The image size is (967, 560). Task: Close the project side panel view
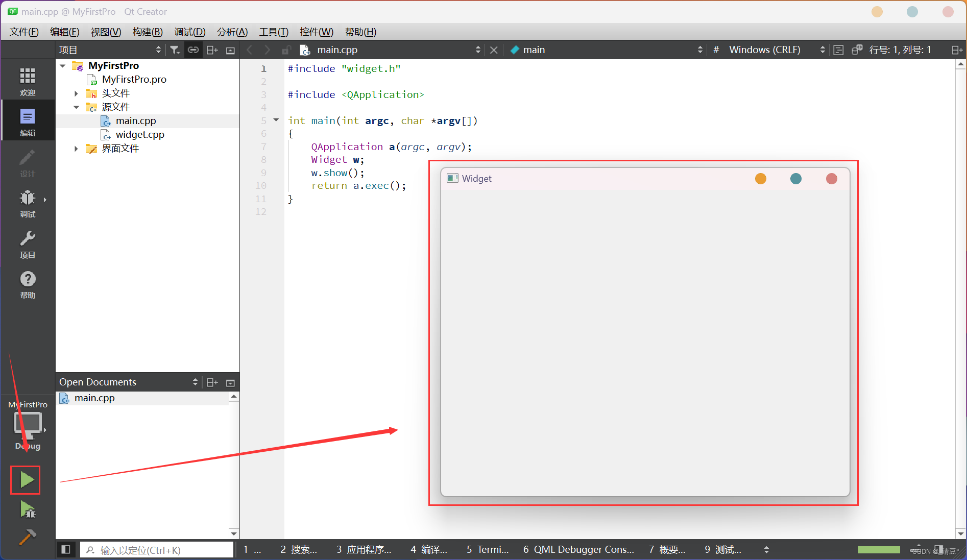coord(230,50)
